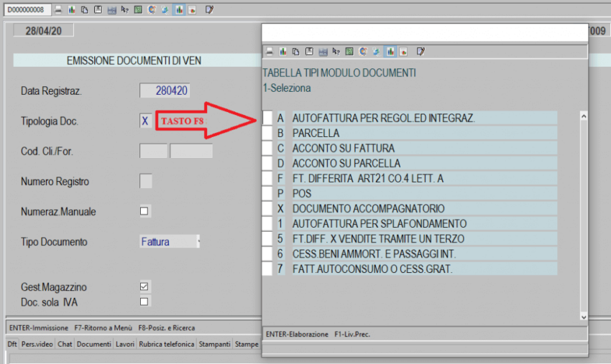This screenshot has height=364, width=611.
Task: Click the green square icon in main toolbar
Action: (x=138, y=10)
